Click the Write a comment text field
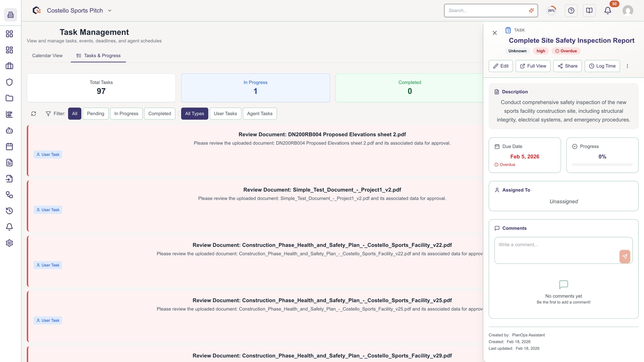 (x=555, y=250)
